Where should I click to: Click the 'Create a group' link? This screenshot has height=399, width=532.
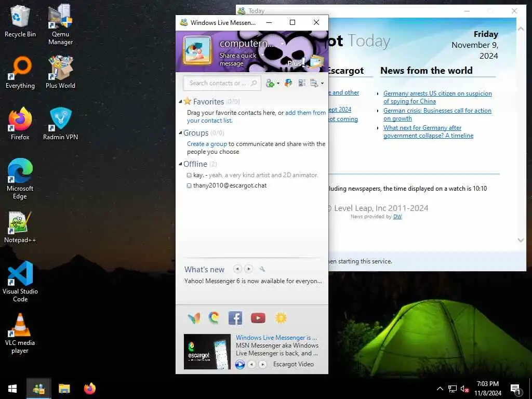tap(207, 144)
